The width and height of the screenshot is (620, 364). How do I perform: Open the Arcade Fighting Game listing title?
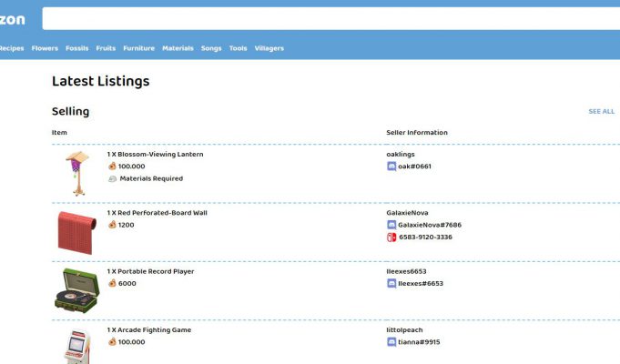(149, 330)
